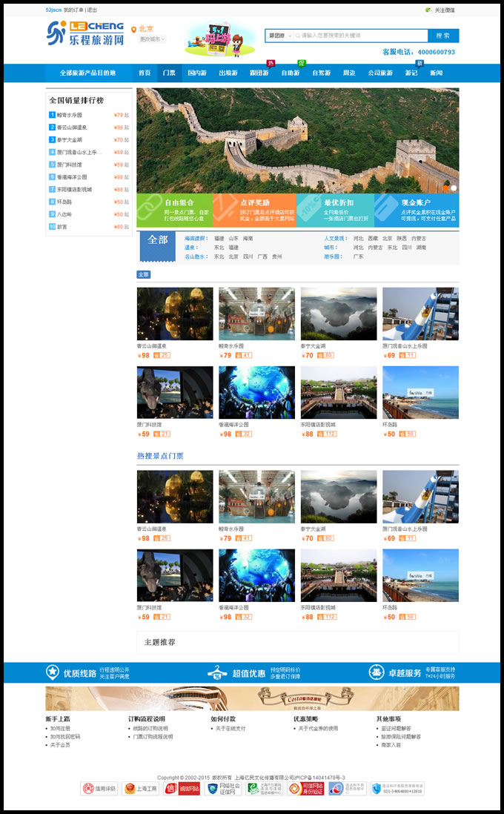Click the round service icon beside 卓越服务
This screenshot has height=814, width=504.
(x=377, y=672)
